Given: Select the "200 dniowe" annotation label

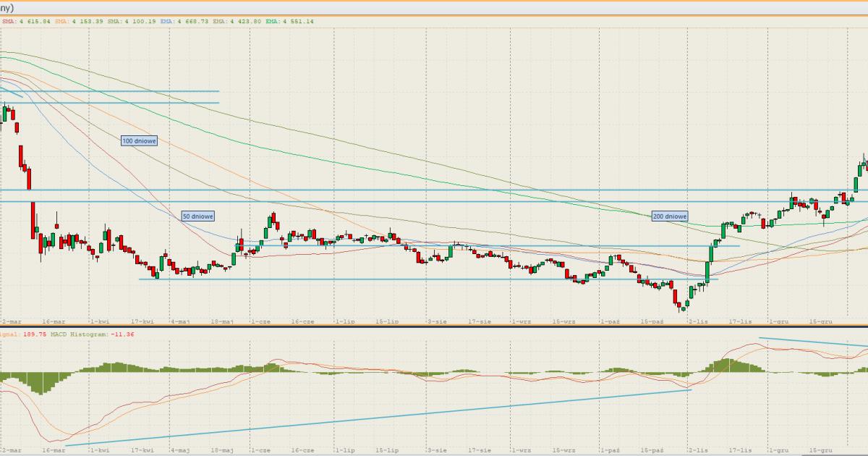Looking at the screenshot, I should 670,216.
